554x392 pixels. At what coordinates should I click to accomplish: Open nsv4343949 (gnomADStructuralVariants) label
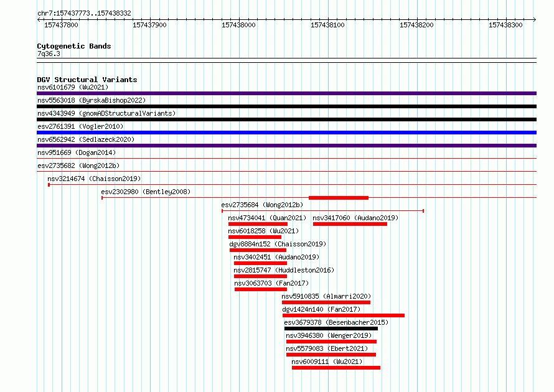pyautogui.click(x=106, y=113)
